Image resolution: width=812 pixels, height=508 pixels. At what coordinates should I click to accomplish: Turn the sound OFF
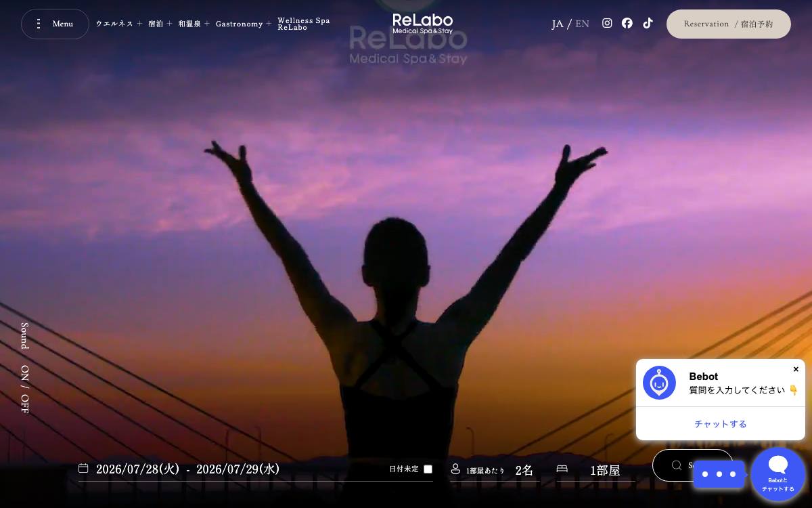25,404
